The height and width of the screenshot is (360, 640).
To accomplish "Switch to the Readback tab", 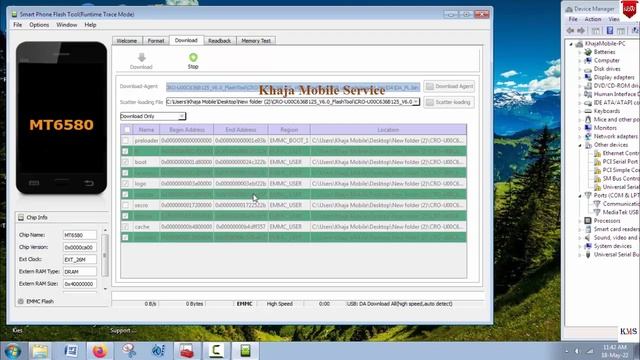I will click(220, 41).
